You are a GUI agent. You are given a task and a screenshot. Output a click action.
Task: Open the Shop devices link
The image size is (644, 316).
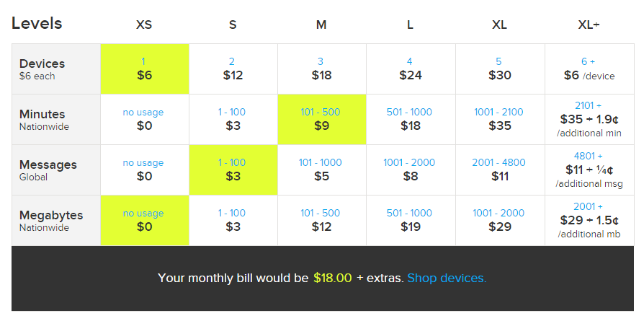click(x=447, y=278)
